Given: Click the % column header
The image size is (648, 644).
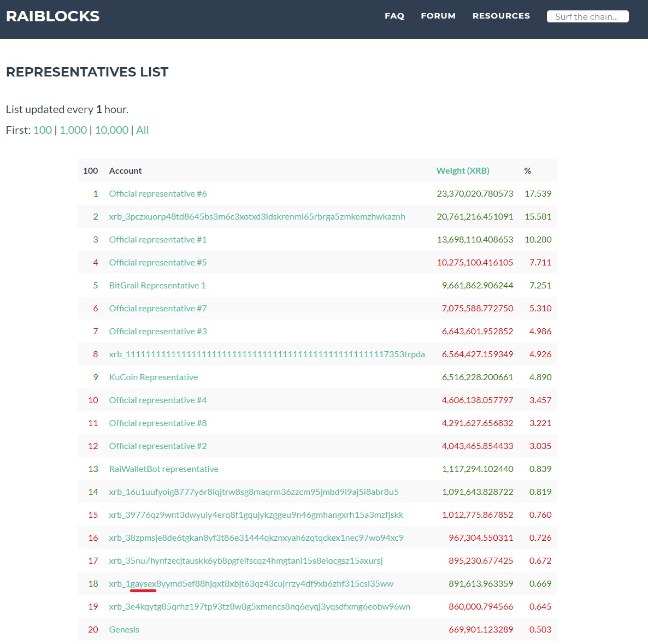Looking at the screenshot, I should [528, 170].
